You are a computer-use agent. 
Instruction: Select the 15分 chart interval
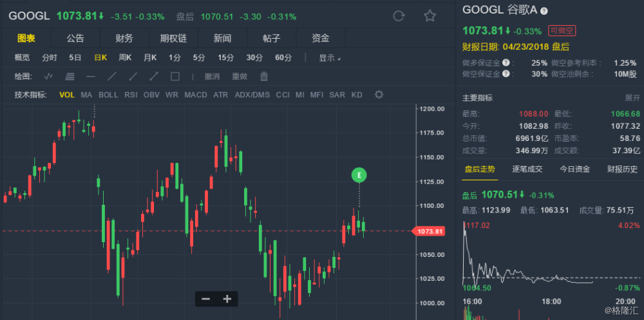tap(226, 58)
